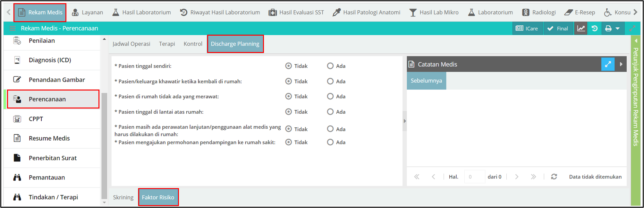Click sidebar scrollbar down arrow
The height and width of the screenshot is (208, 644).
(104, 203)
